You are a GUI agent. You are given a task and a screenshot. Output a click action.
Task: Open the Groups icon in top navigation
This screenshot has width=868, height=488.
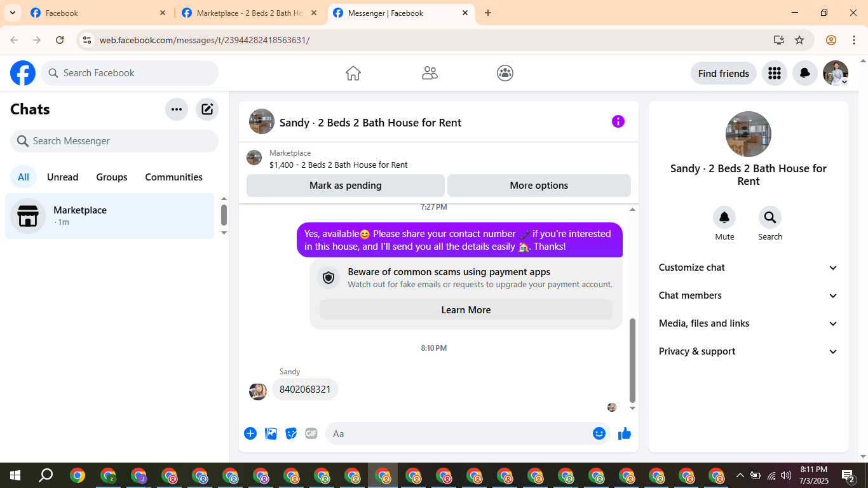click(505, 73)
